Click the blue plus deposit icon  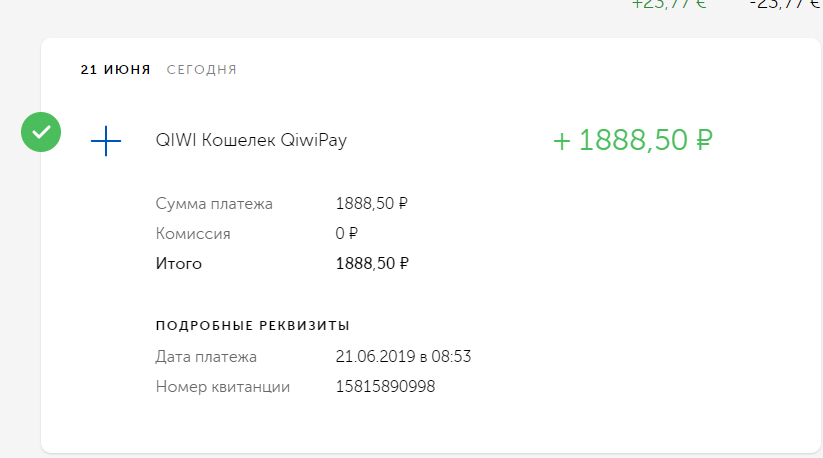(106, 141)
